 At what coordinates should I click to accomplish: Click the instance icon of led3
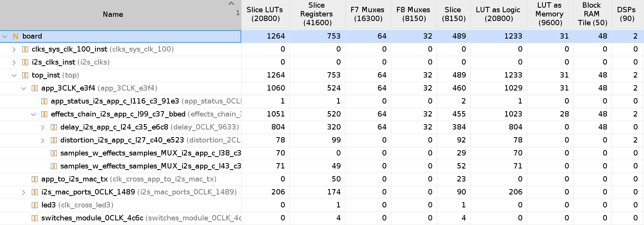35,205
